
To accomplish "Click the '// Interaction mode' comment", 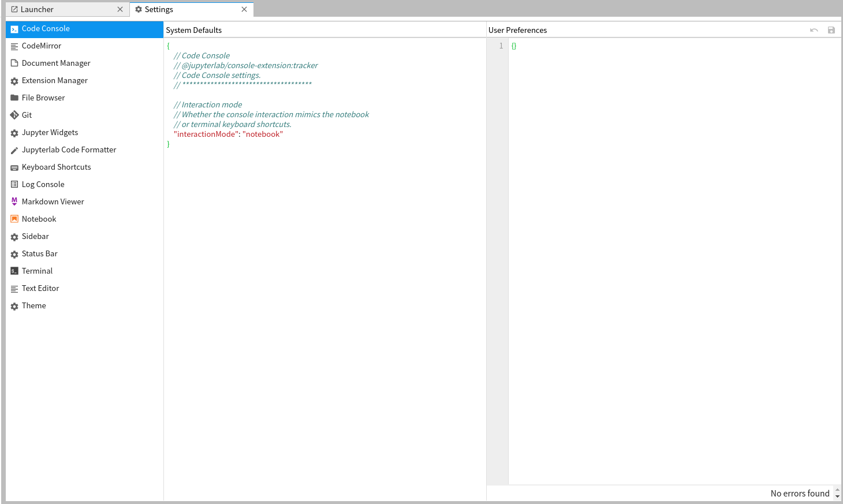I will click(208, 105).
